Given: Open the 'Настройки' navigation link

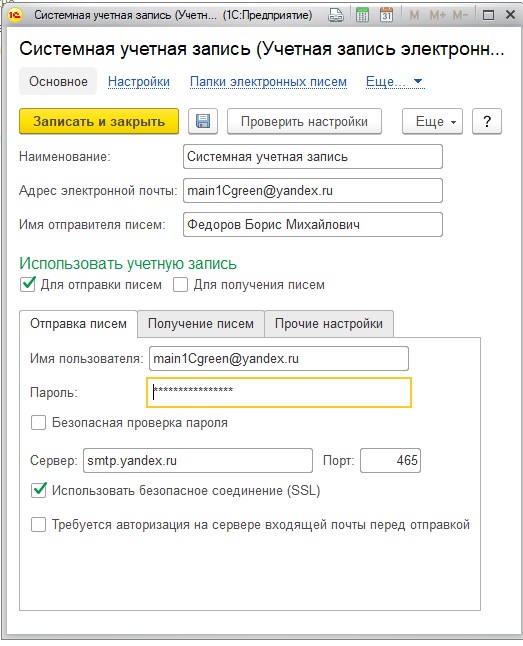Looking at the screenshot, I should pos(139,82).
